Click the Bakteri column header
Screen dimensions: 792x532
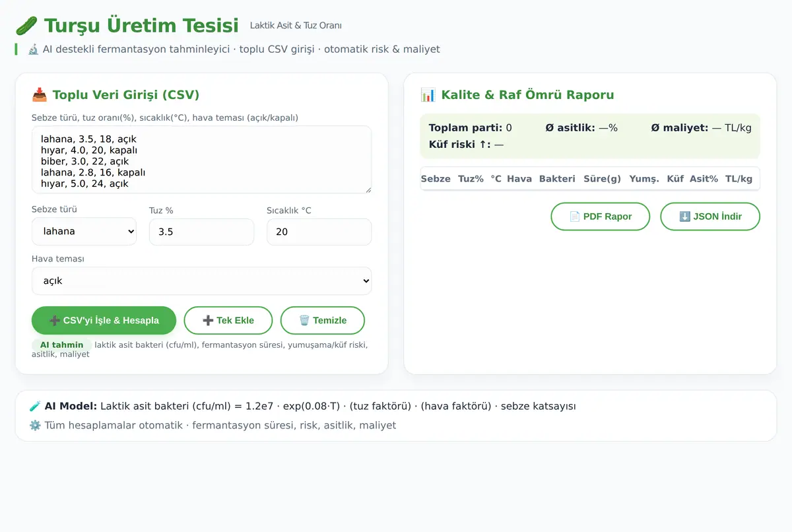pyautogui.click(x=557, y=179)
